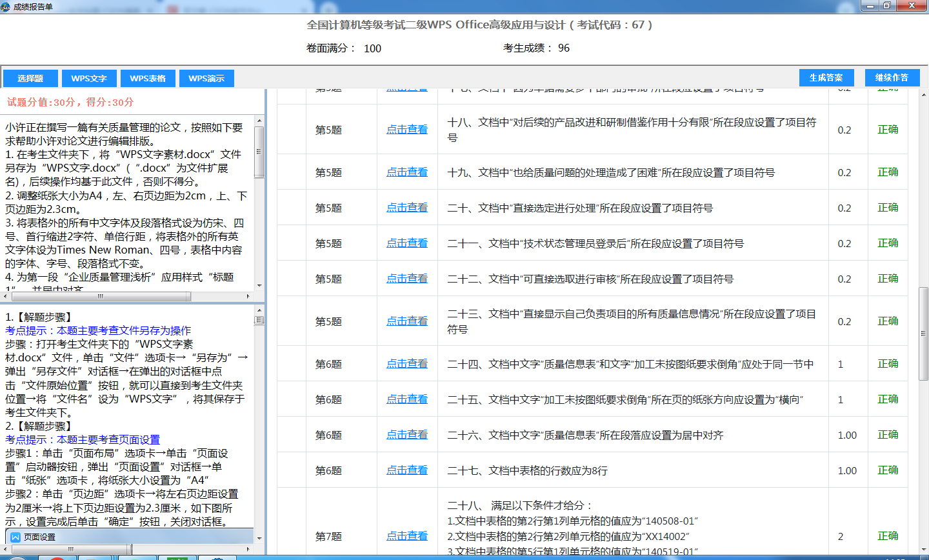Select the description text of item 十八
929x560 pixels.
pyautogui.click(x=632, y=130)
